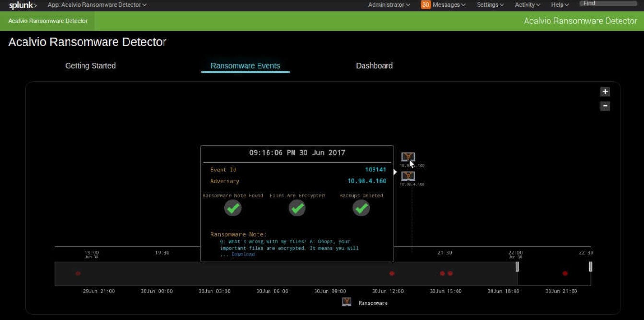Screen dimensions: 644x320
Task: Open the orange 30 messages badge
Action: click(425, 5)
